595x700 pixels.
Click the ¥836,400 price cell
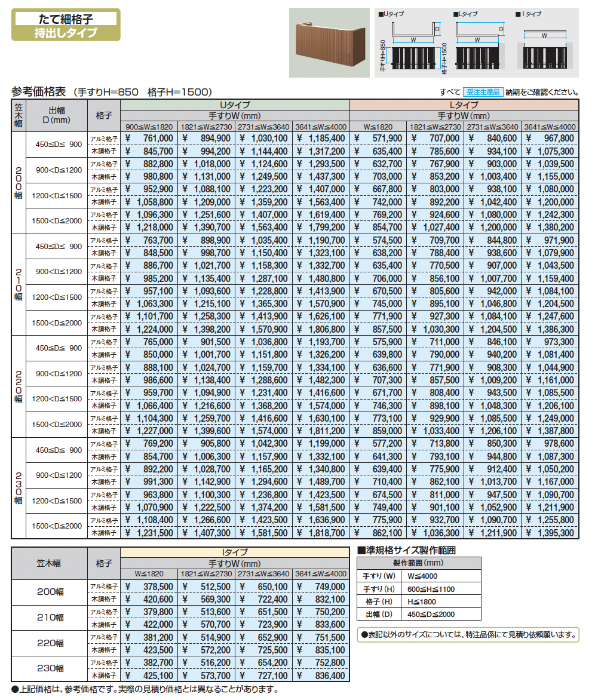click(321, 676)
